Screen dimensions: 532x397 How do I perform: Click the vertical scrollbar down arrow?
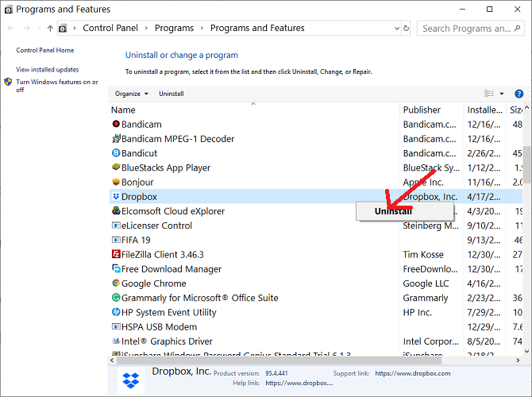tap(526, 352)
